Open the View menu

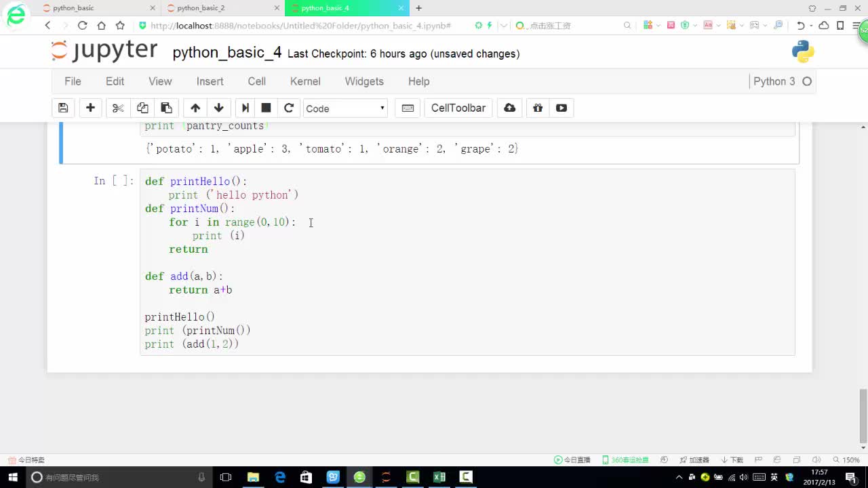(x=160, y=81)
